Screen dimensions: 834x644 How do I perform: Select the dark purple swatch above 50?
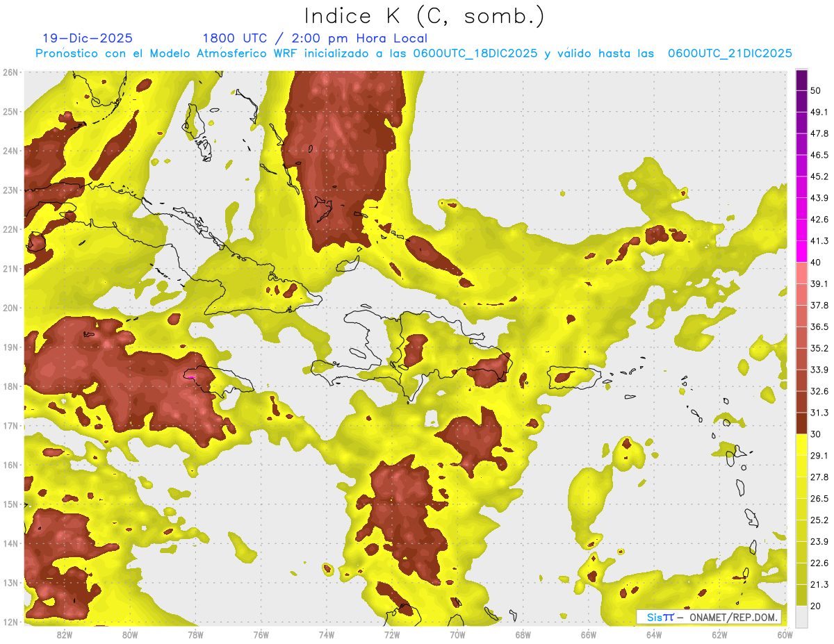pyautogui.click(x=801, y=80)
